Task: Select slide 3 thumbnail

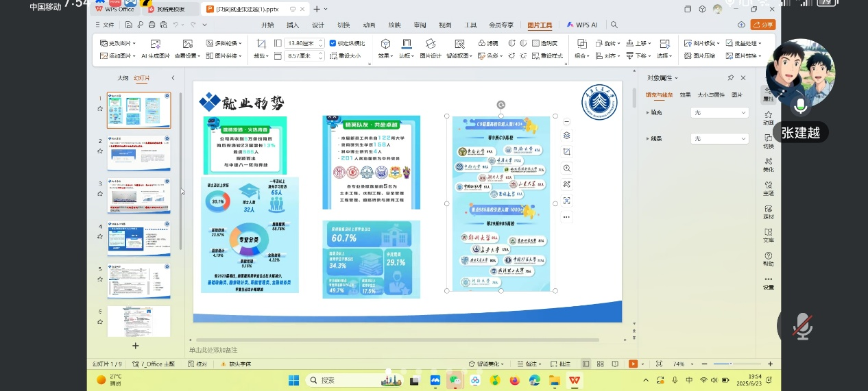Action: (x=138, y=196)
